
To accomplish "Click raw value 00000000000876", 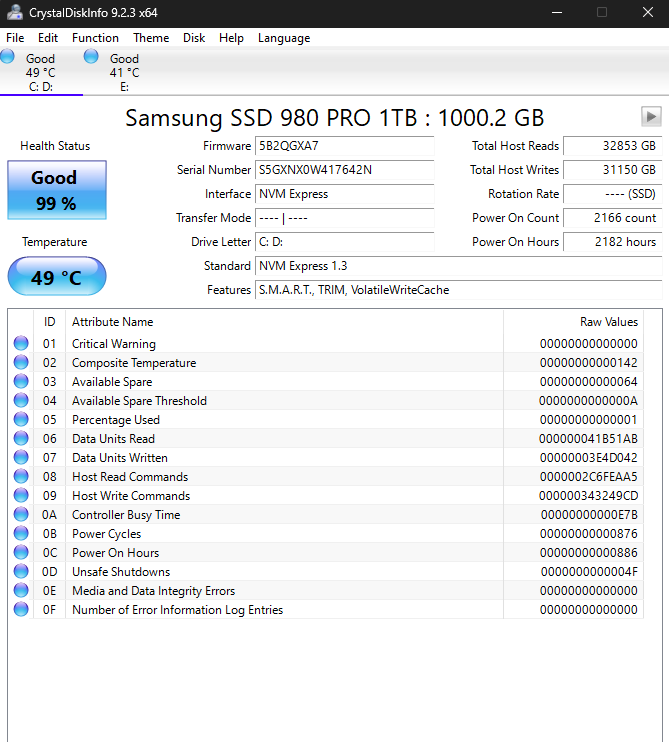I will tap(589, 534).
